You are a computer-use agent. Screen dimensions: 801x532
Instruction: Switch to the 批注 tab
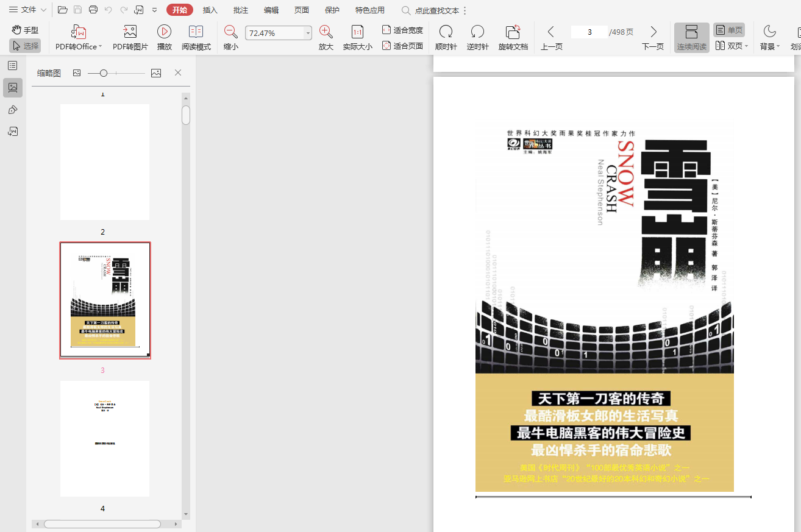point(241,10)
